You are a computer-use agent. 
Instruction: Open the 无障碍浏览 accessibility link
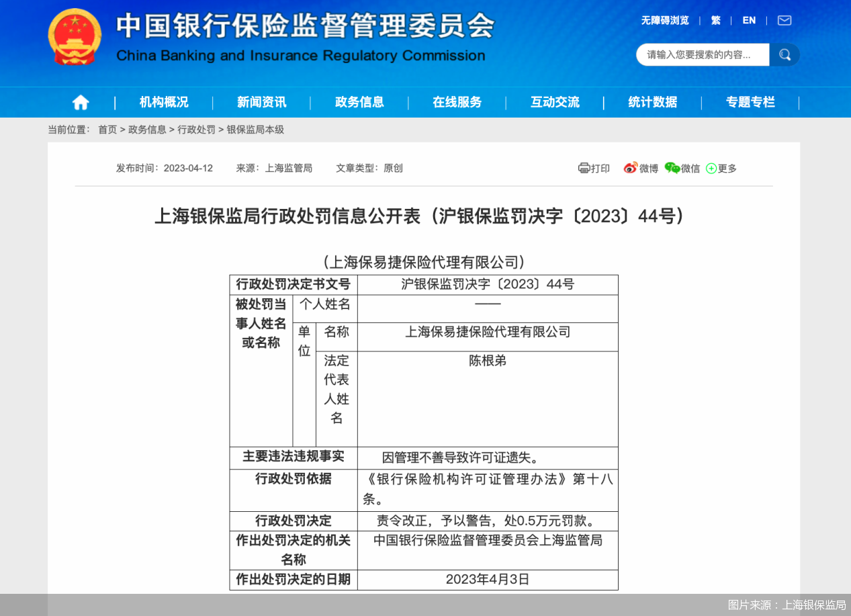click(666, 20)
